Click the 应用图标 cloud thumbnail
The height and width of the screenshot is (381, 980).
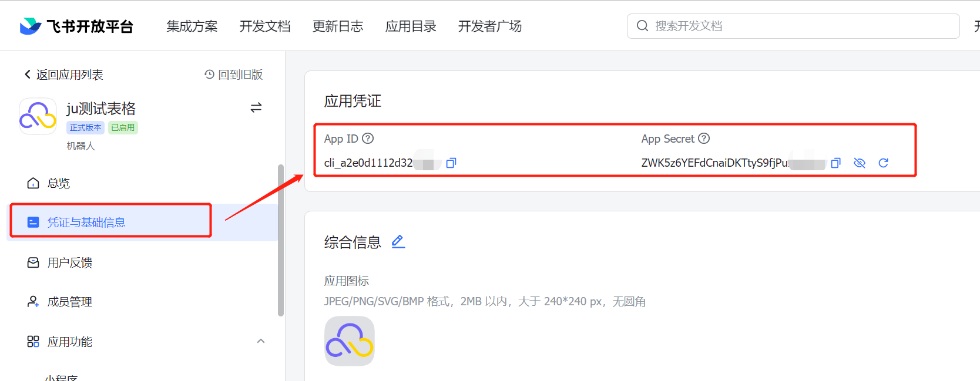[350, 341]
